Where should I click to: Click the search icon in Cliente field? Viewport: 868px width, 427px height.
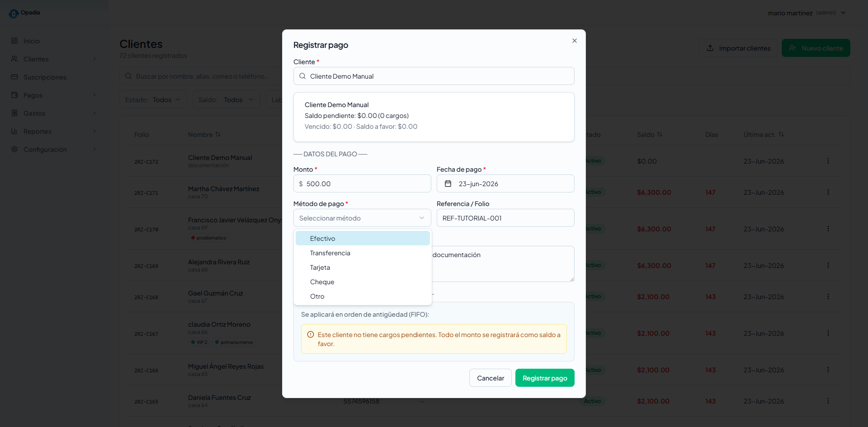click(x=302, y=76)
